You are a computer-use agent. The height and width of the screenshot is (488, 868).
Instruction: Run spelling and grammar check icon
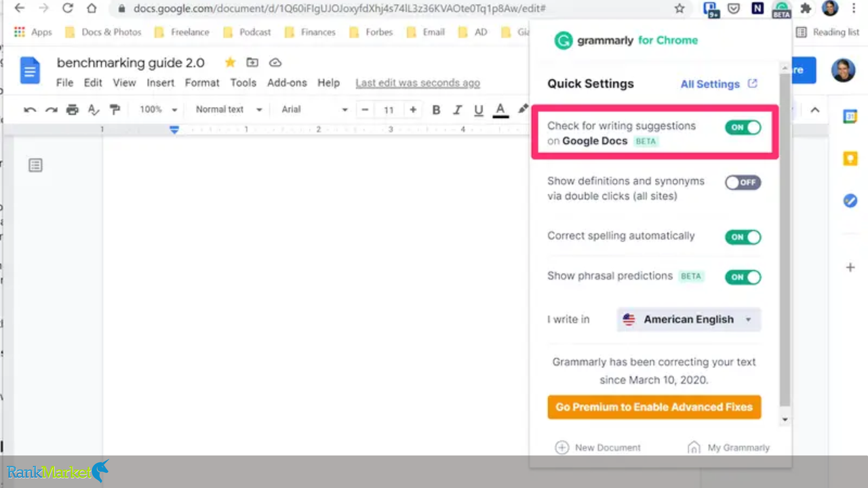point(94,110)
